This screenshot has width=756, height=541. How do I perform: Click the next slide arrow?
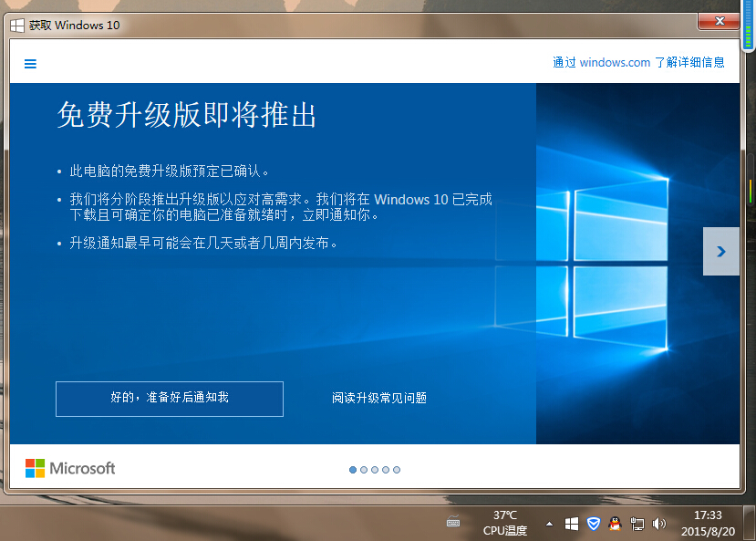[720, 251]
